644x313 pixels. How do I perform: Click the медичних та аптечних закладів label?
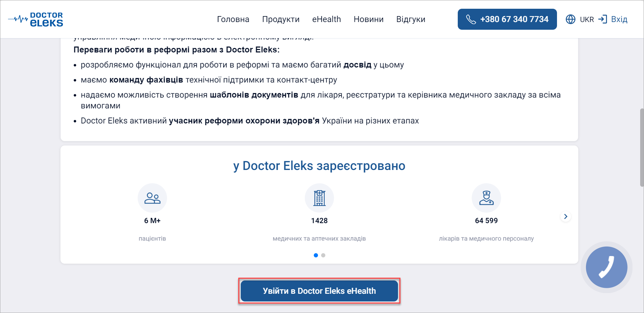(x=319, y=239)
